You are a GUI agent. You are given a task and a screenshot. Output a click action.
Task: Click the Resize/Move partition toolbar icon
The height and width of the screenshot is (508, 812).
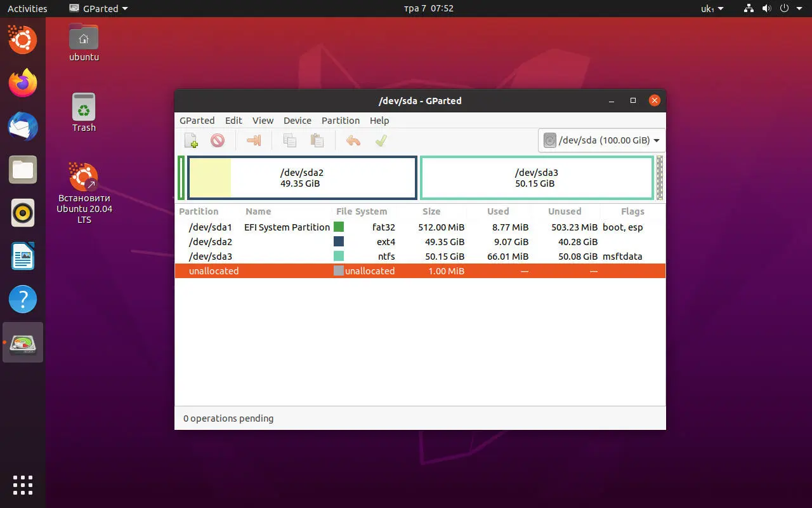(254, 140)
